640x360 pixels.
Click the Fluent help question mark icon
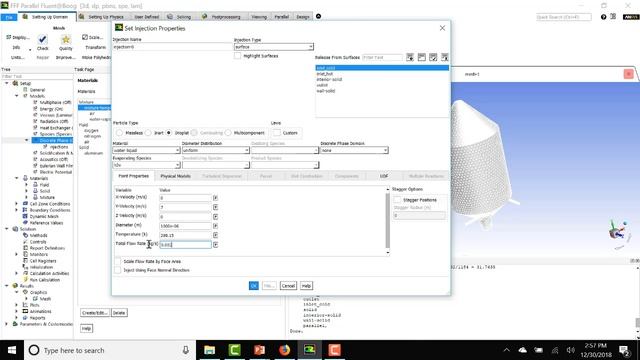tap(603, 17)
